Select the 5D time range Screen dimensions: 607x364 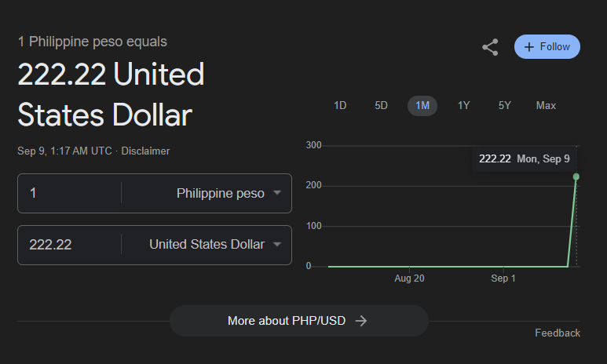(x=381, y=106)
